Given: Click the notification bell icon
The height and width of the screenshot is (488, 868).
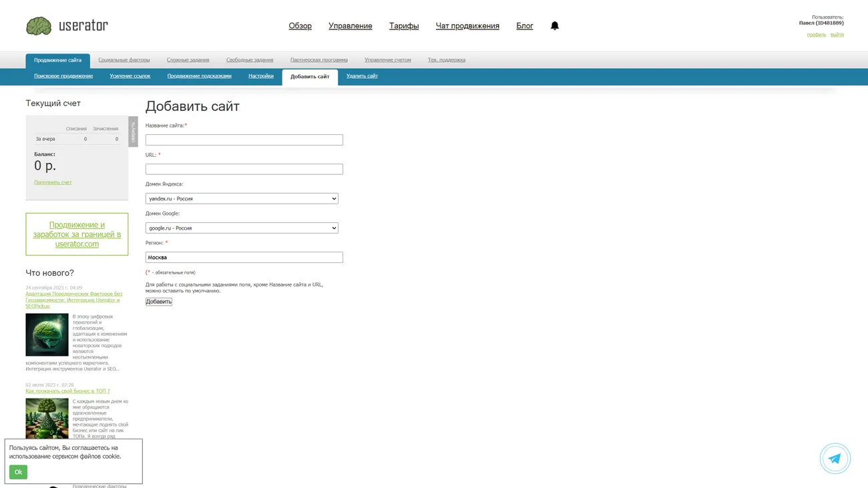Looking at the screenshot, I should coord(554,25).
